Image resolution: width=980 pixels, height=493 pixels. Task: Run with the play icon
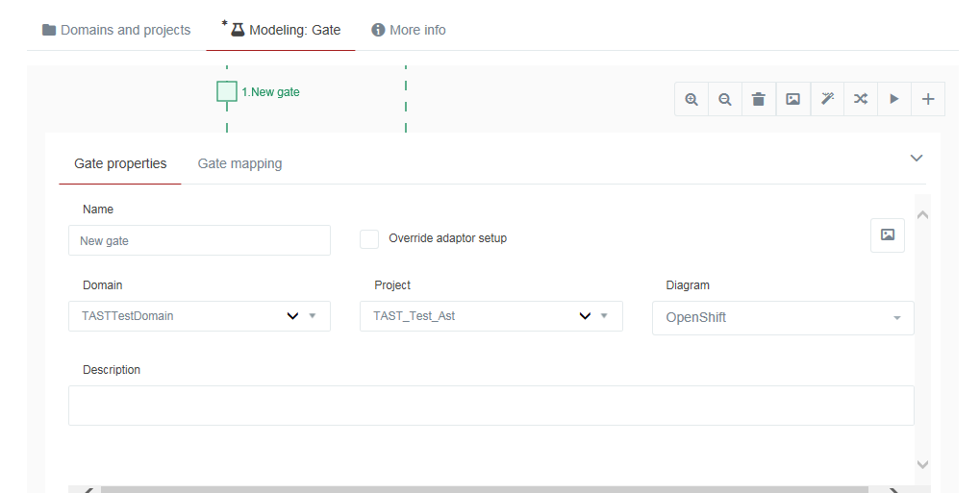(x=894, y=99)
